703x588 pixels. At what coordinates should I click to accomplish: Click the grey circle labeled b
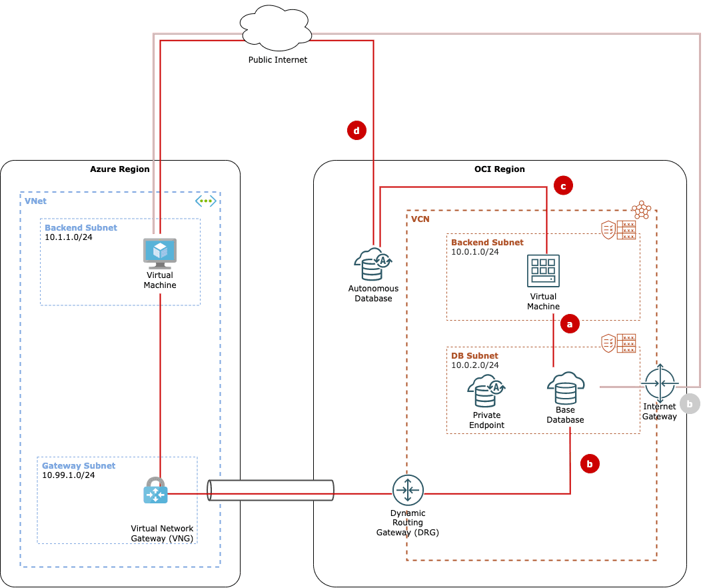click(690, 403)
